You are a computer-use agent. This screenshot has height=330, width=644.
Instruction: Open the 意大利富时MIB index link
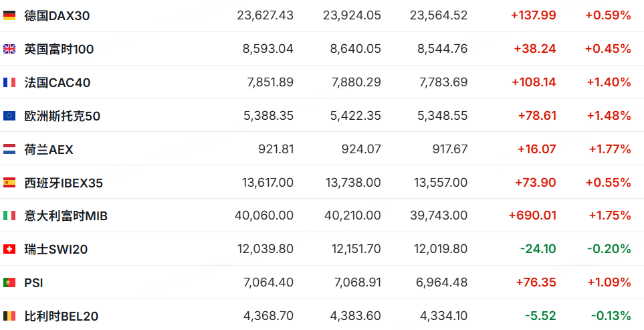[x=66, y=216]
